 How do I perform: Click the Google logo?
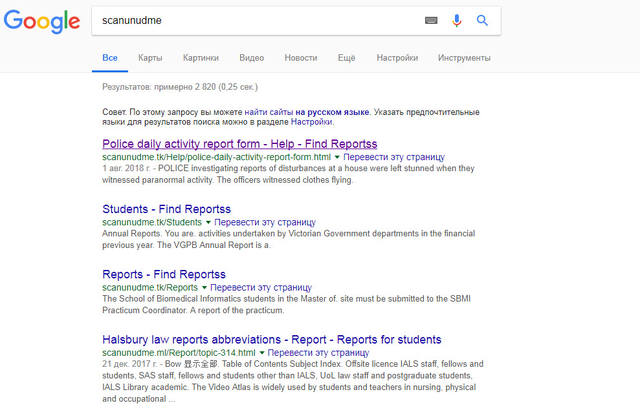42,21
